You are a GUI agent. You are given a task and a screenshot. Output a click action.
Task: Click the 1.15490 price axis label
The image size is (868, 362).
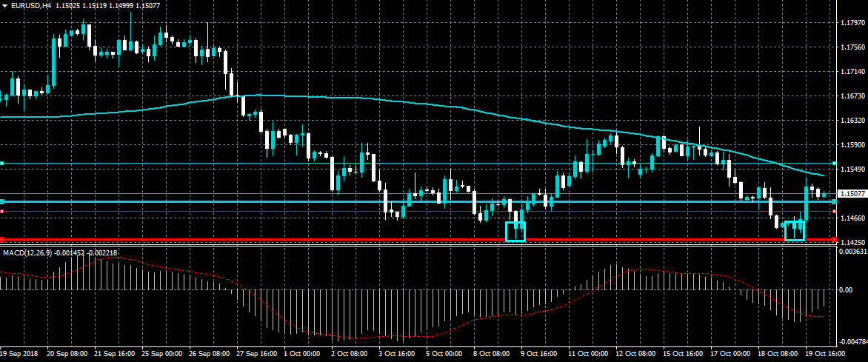(x=852, y=170)
